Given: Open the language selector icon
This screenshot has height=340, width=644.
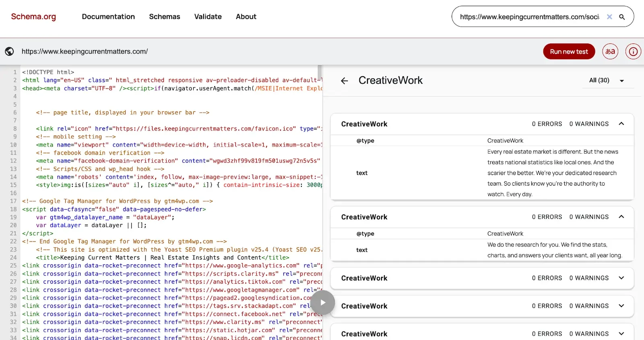Looking at the screenshot, I should (x=610, y=52).
